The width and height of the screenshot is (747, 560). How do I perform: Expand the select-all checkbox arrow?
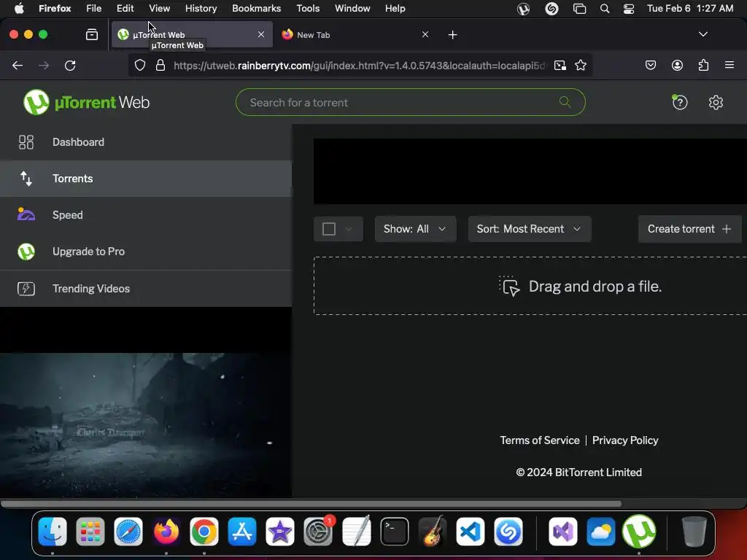349,229
